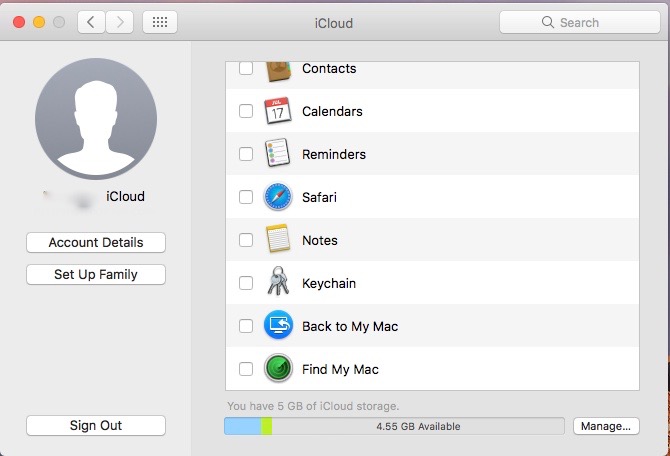Go back with the left arrow button
The height and width of the screenshot is (456, 670).
91,22
